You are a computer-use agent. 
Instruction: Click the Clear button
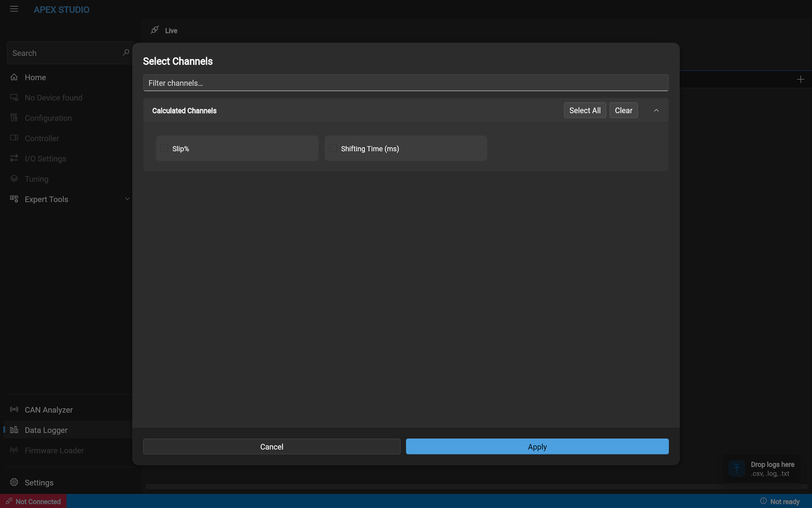coord(624,111)
